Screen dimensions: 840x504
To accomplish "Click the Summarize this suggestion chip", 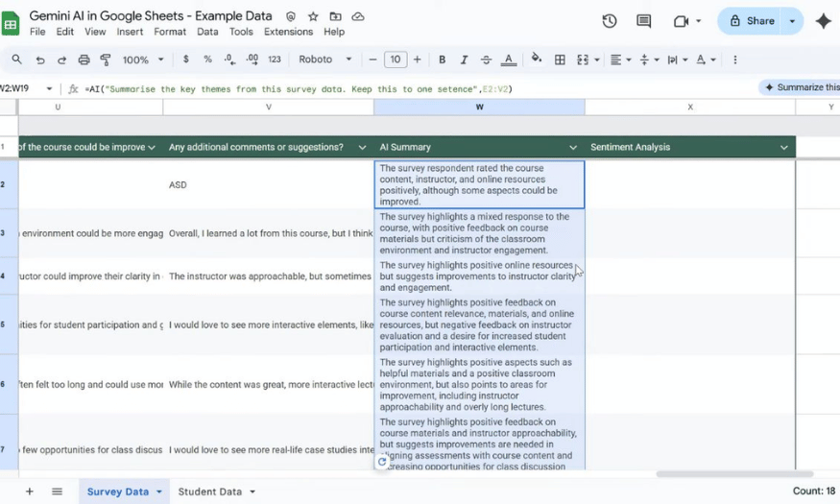I will coord(801,87).
